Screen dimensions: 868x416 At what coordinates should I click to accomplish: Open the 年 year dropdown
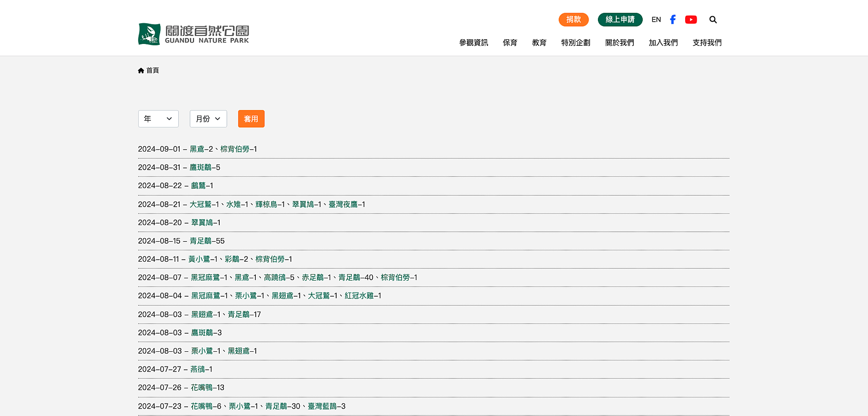pos(158,119)
